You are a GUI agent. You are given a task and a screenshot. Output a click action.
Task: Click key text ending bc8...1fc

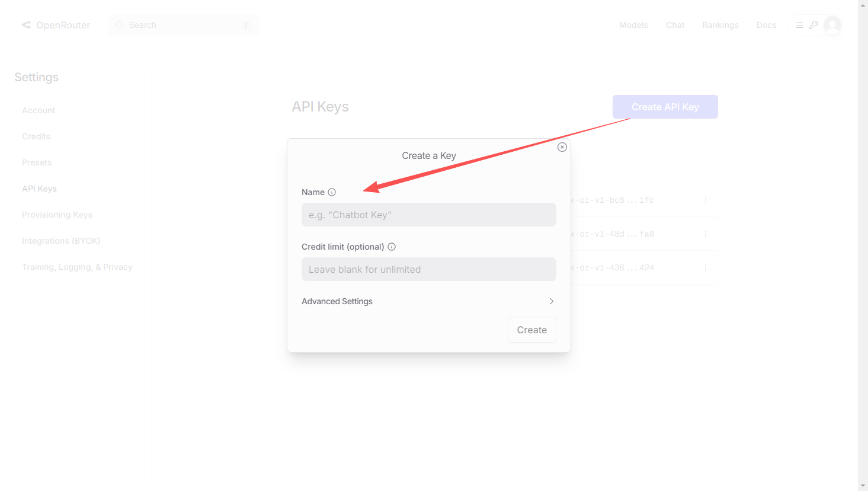(x=612, y=200)
